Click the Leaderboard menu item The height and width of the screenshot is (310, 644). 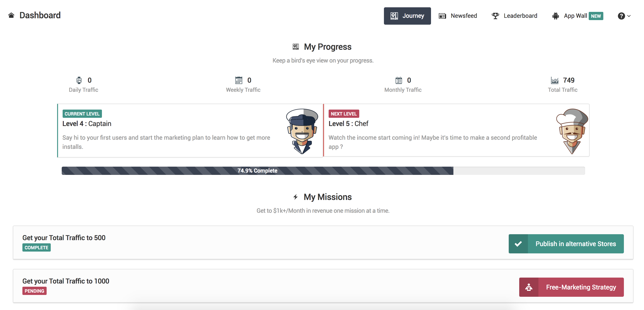[x=514, y=16]
